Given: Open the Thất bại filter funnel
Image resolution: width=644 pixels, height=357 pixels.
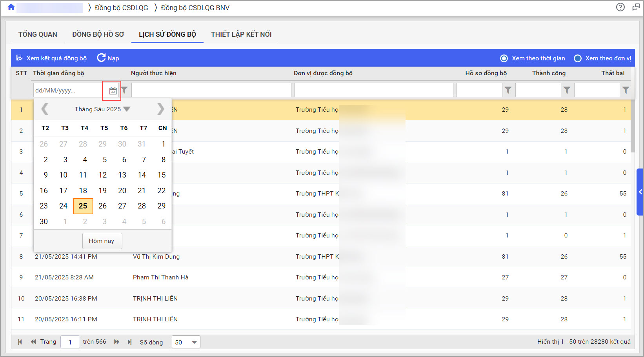Looking at the screenshot, I should 626,90.
